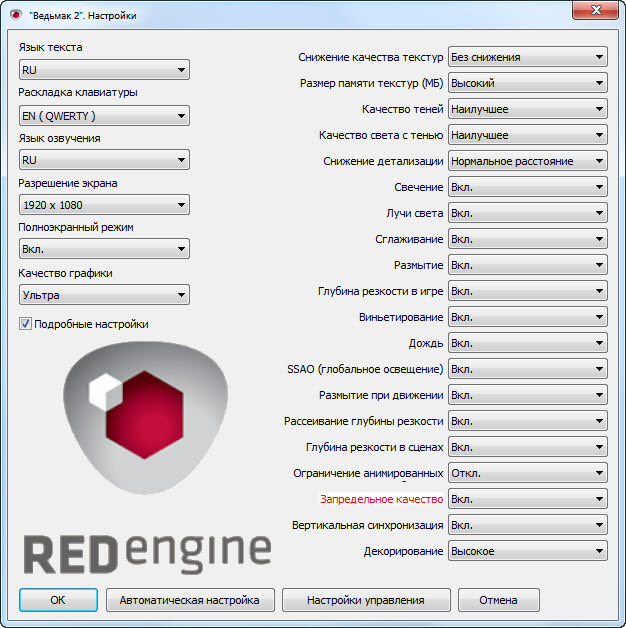Open Глубина резкости в игре dropdown
The image size is (626, 628).
click(527, 291)
